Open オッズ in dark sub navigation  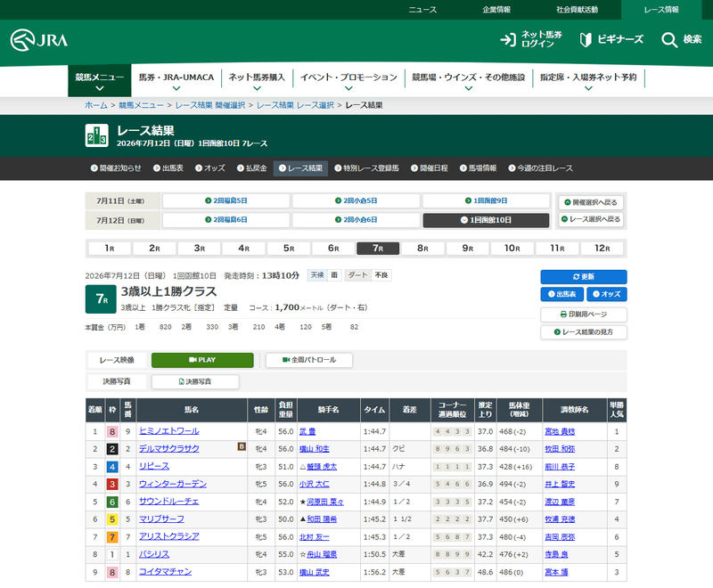(x=210, y=168)
